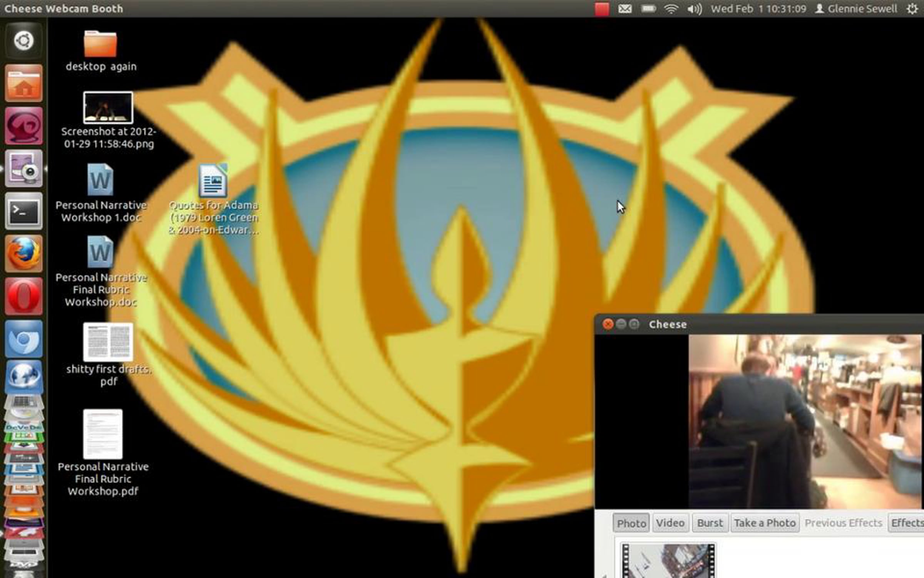
Task: Switch Cheese to Burst mode
Action: [710, 523]
